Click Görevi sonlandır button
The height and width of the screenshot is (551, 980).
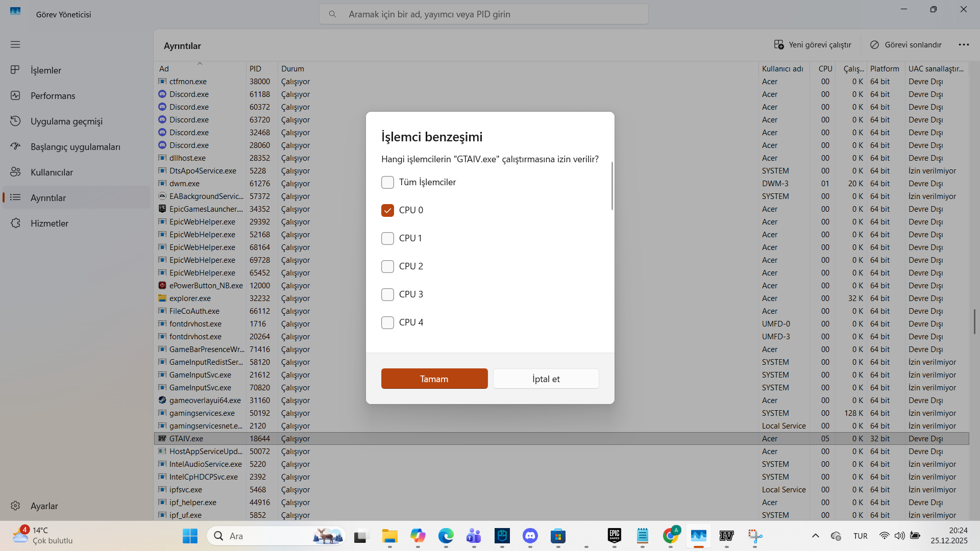(906, 45)
